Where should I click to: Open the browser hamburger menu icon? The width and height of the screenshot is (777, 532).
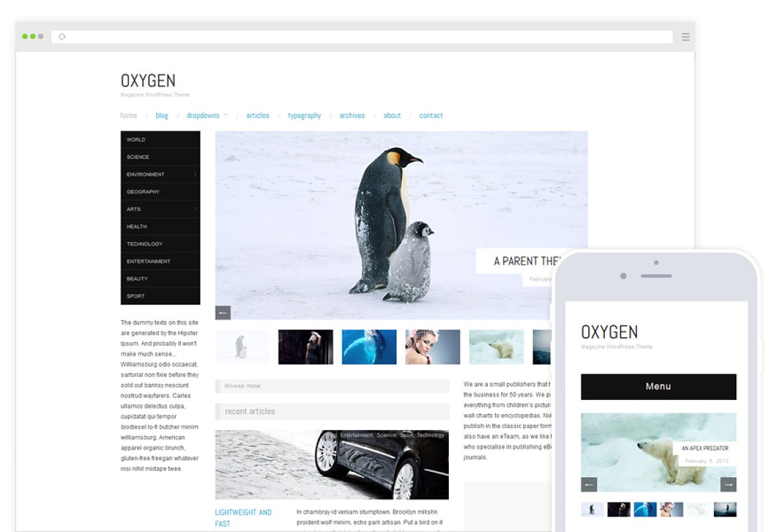point(685,37)
